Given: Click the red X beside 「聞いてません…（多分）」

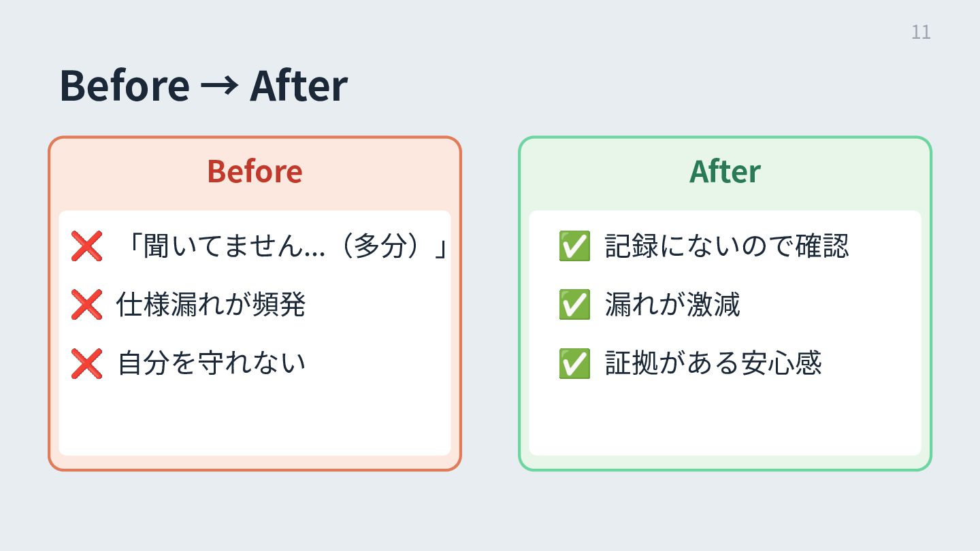Looking at the screenshot, I should [x=86, y=246].
